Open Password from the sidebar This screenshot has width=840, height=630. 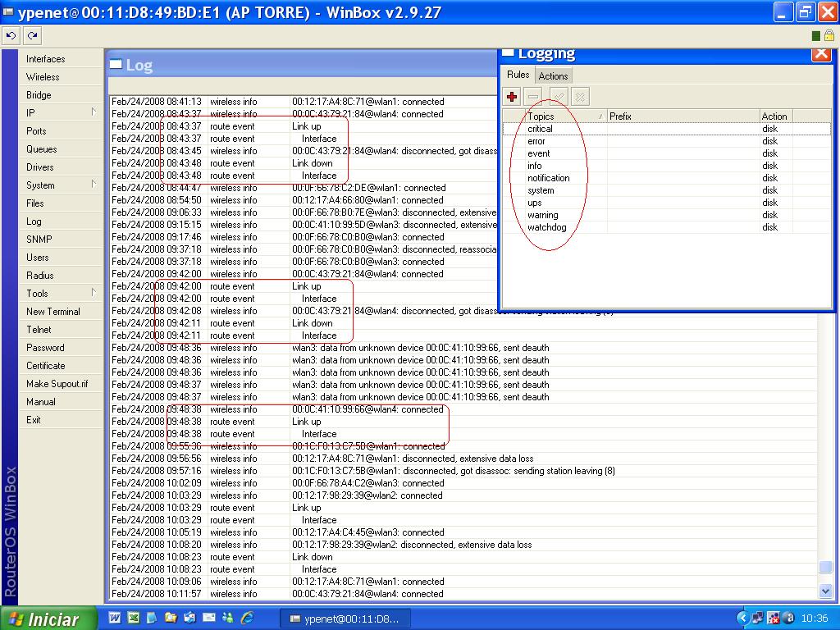click(61, 348)
